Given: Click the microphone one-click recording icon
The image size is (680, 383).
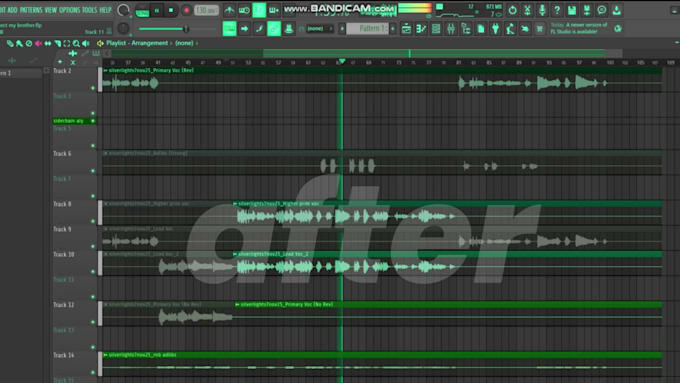Looking at the screenshot, I should (x=542, y=10).
